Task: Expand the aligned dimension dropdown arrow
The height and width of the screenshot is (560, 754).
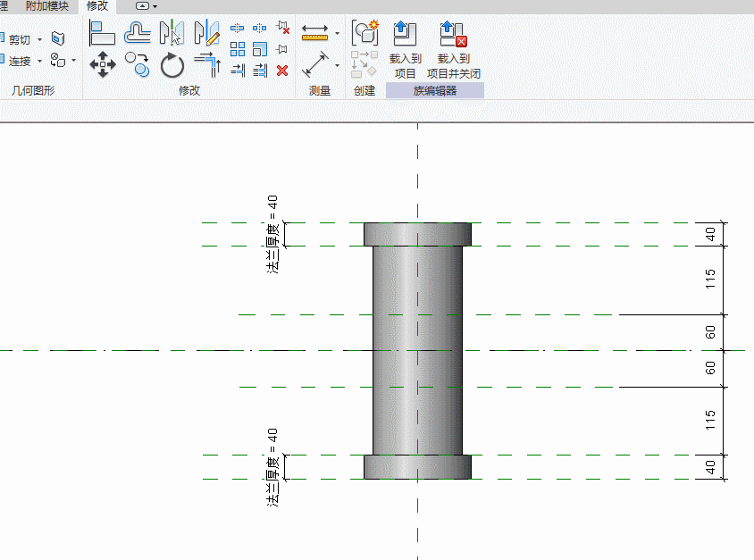Action: coord(337,65)
